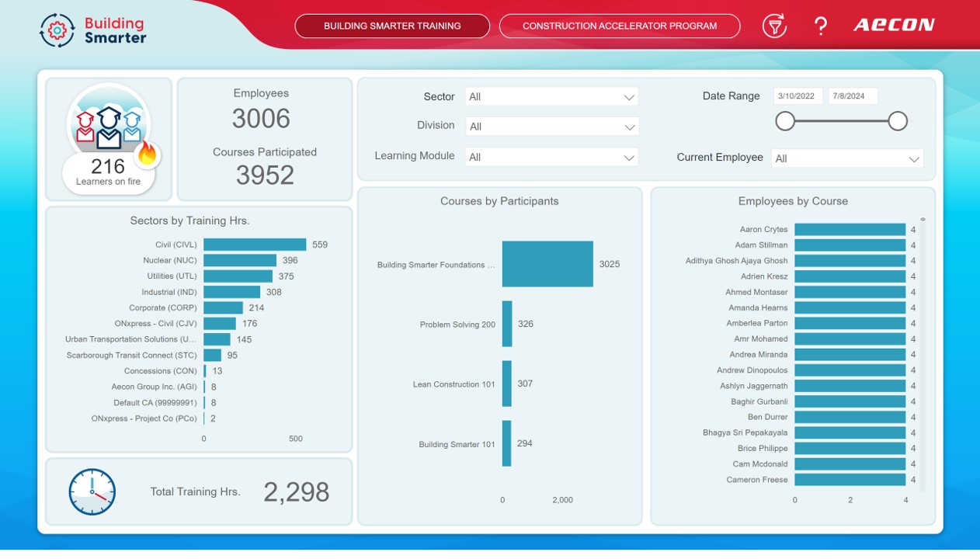The image size is (980, 559).
Task: Select Brice Philippe's bar
Action: point(850,449)
